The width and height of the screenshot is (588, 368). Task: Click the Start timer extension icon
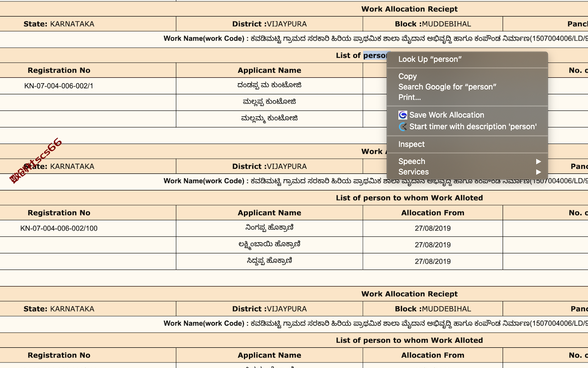pos(403,126)
